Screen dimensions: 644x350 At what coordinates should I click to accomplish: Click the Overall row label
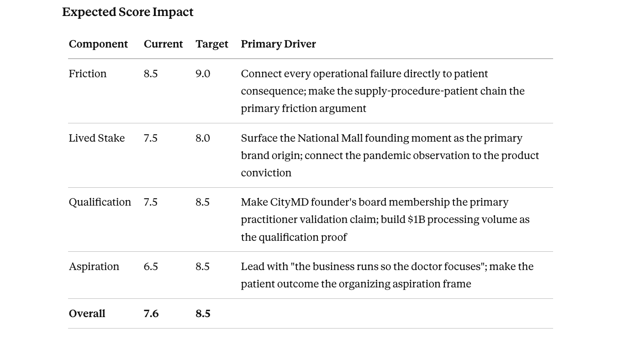[87, 313]
